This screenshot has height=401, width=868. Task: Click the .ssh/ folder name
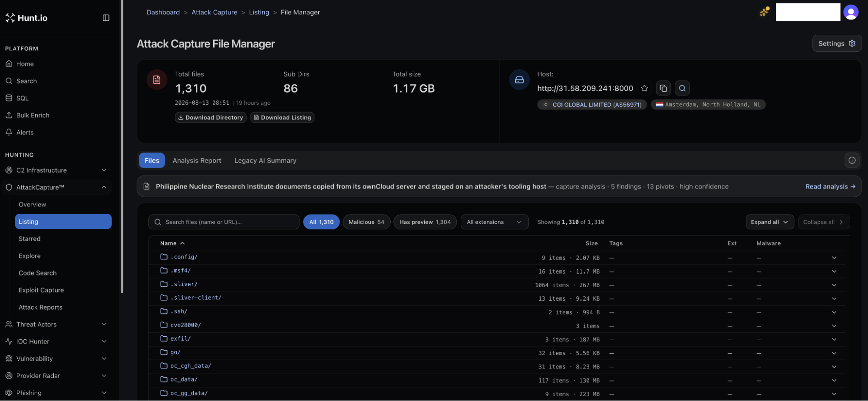point(179,312)
